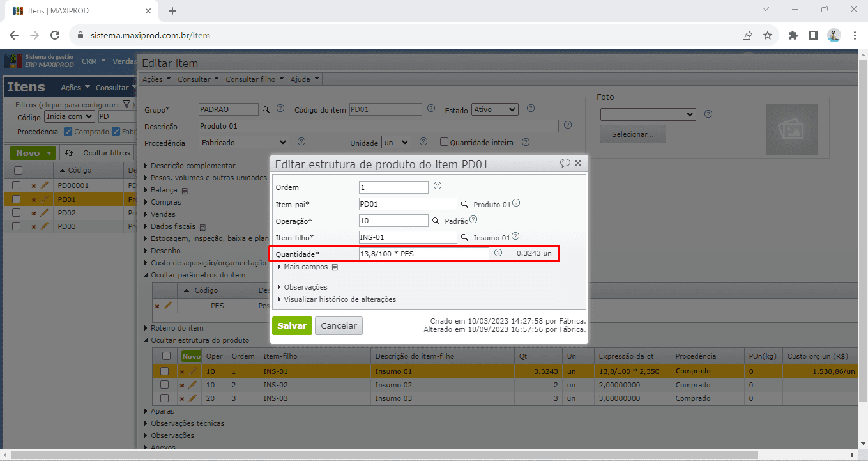Click the help icon next to Ordem field
Screen dimensions: 868x461
(438, 186)
